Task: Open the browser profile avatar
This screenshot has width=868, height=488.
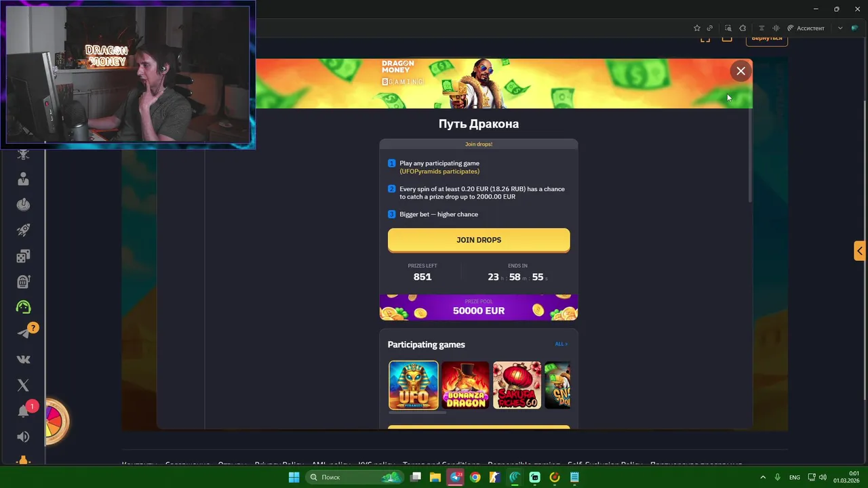Action: (x=854, y=28)
